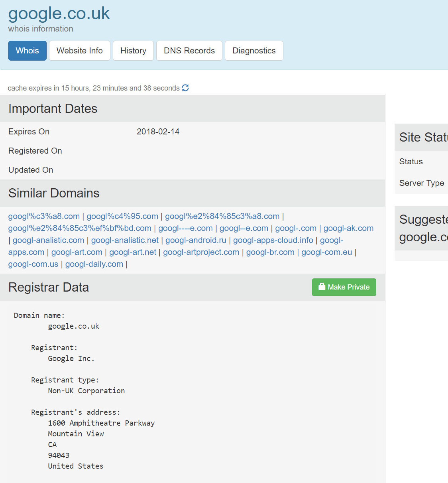Open the googl-analistic.com link
This screenshot has width=448, height=483.
point(48,240)
